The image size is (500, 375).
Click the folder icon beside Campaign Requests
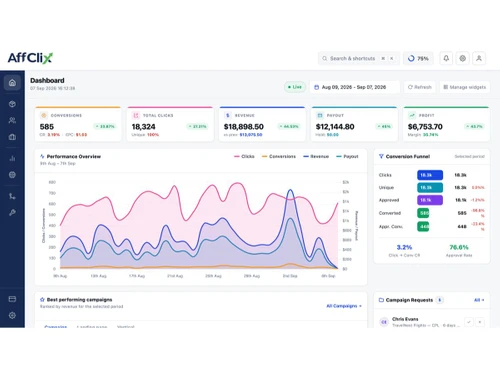(x=381, y=300)
